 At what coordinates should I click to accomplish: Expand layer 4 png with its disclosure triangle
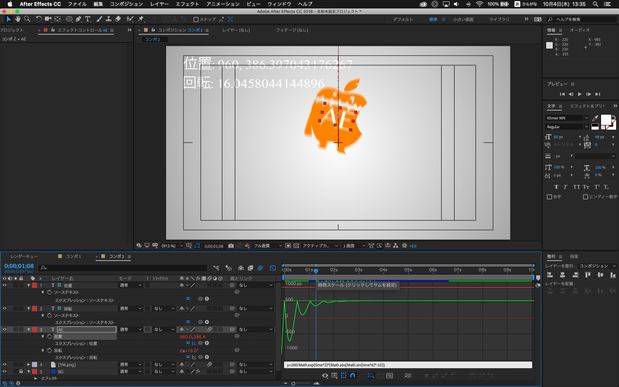(x=28, y=364)
